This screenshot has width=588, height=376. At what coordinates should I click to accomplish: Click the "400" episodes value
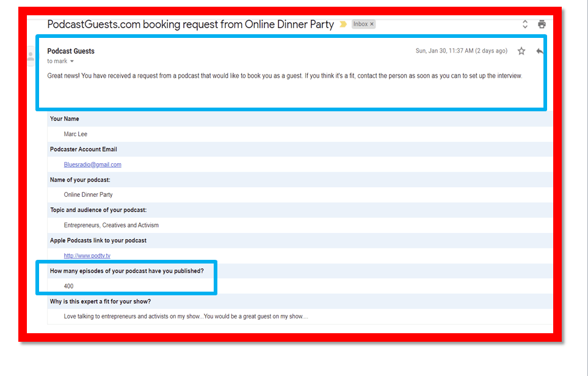tap(68, 286)
